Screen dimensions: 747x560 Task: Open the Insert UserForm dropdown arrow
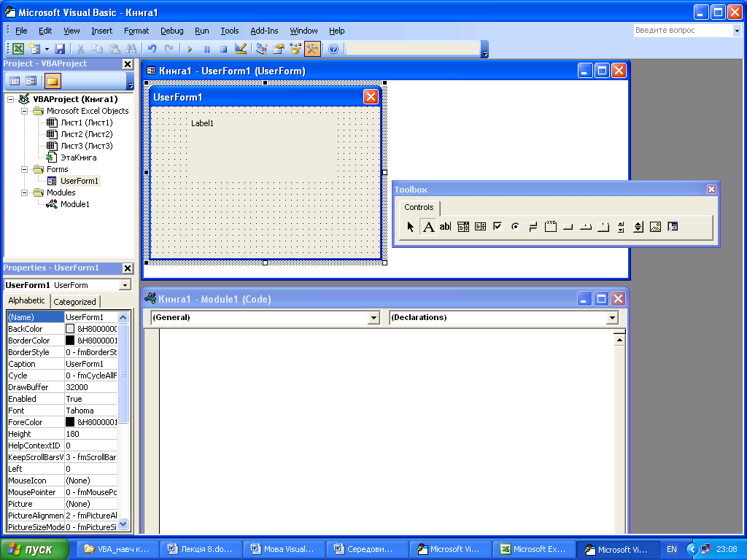coord(47,49)
